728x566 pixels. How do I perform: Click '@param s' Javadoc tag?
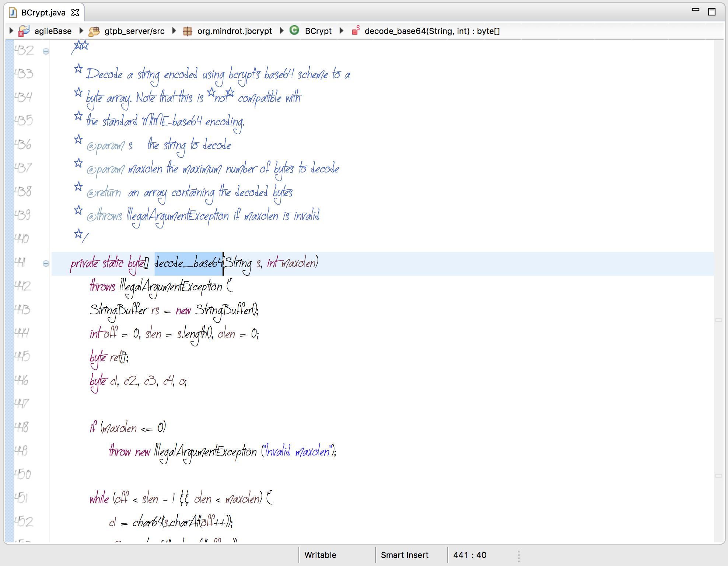[109, 146]
